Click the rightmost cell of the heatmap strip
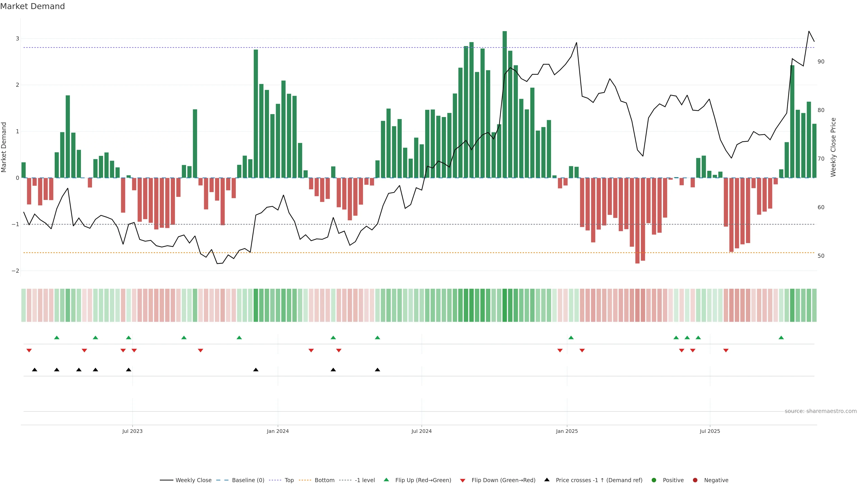Screen dimensions: 868x488 (814, 305)
